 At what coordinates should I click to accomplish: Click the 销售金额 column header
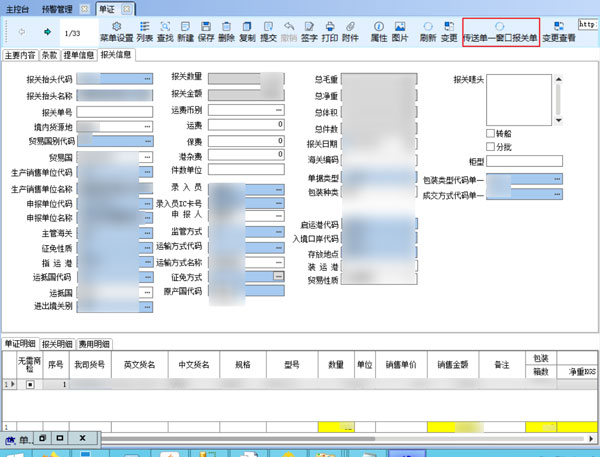[x=453, y=365]
